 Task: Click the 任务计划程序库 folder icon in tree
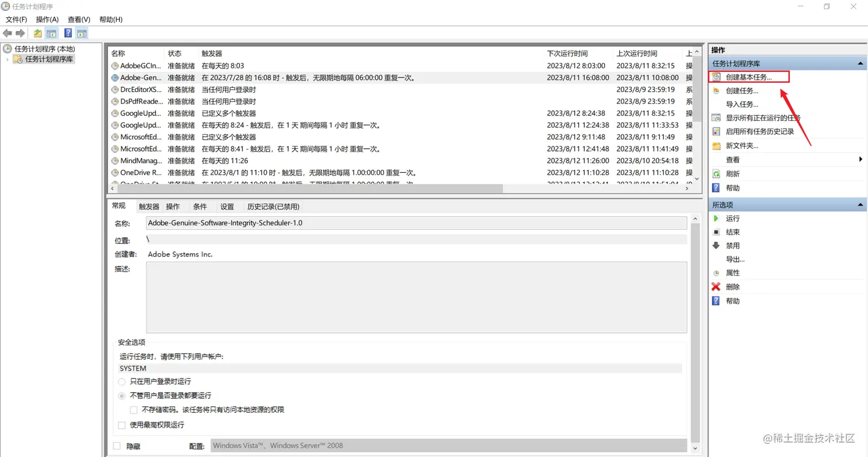tap(18, 59)
